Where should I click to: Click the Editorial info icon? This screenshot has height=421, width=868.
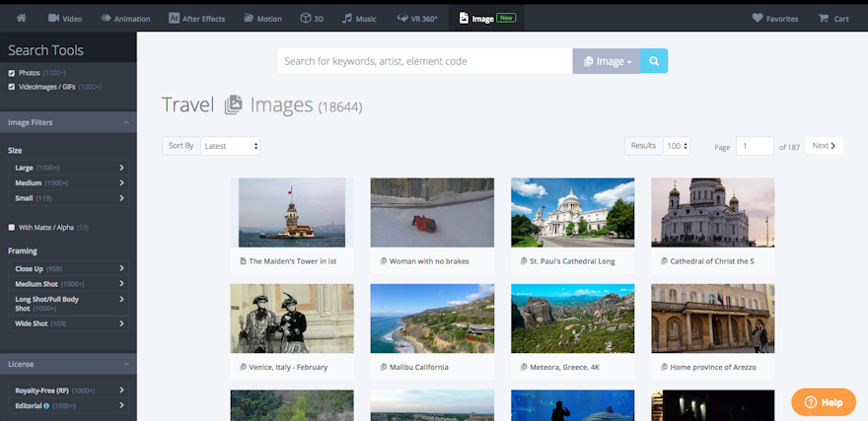tap(46, 405)
